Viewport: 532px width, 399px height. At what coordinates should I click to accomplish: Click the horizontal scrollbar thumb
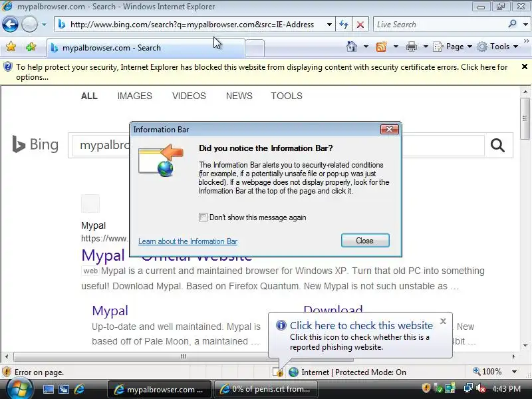pos(184,356)
